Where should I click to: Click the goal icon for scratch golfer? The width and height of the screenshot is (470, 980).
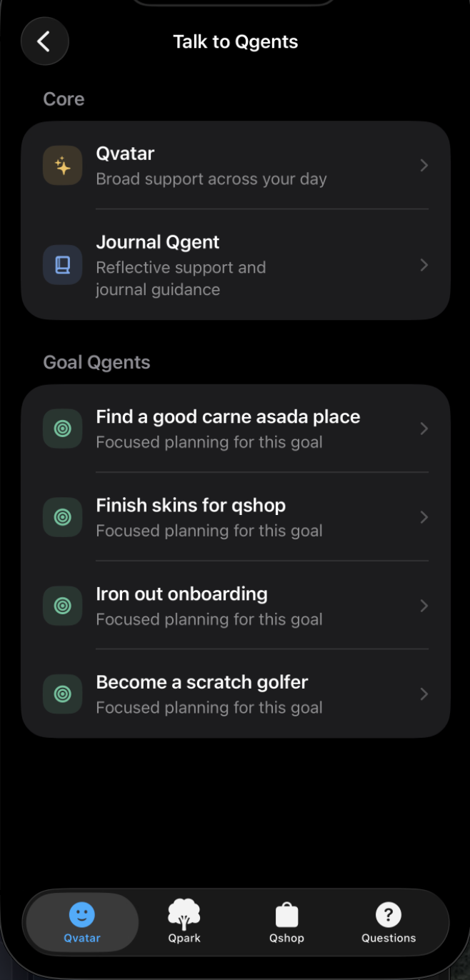[62, 694]
